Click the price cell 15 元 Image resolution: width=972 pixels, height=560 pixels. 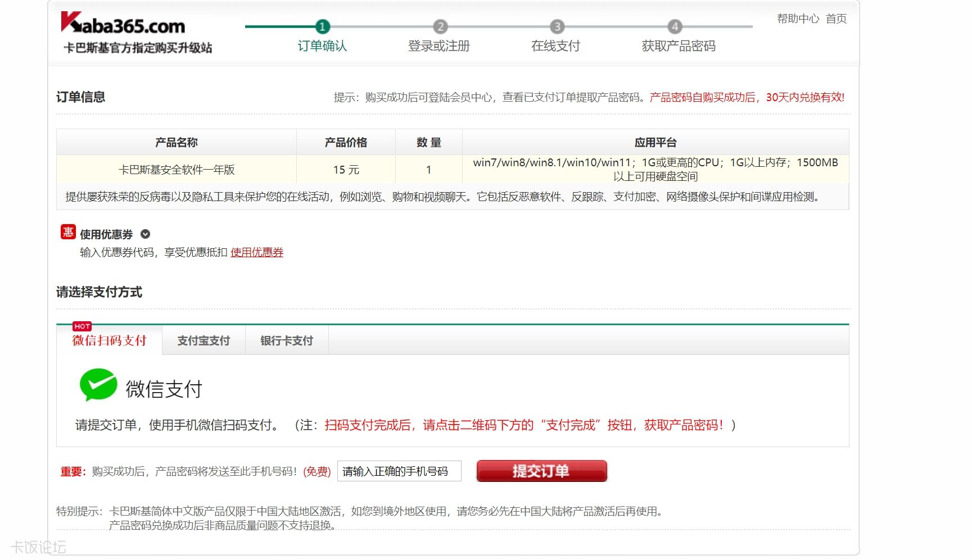(346, 170)
